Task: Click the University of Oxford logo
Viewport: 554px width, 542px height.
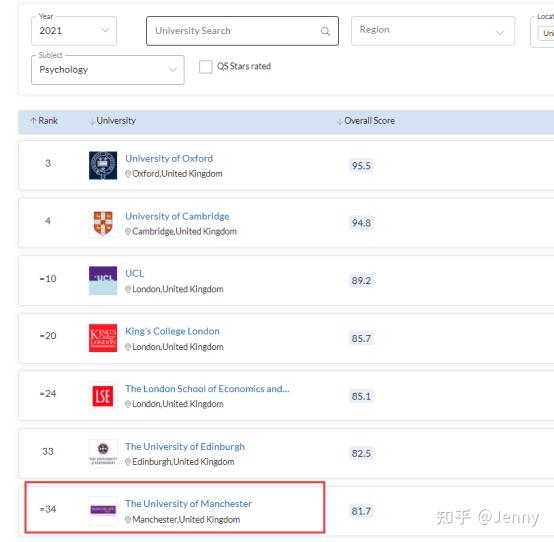Action: tap(103, 165)
